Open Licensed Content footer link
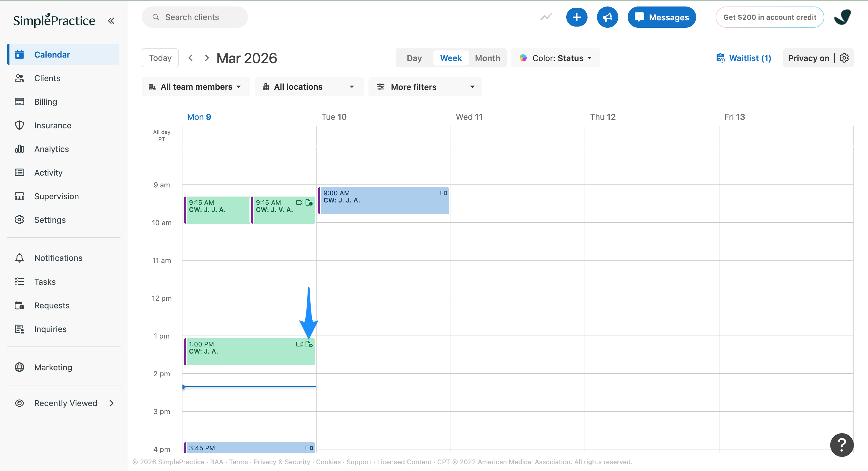868x471 pixels. click(x=404, y=462)
